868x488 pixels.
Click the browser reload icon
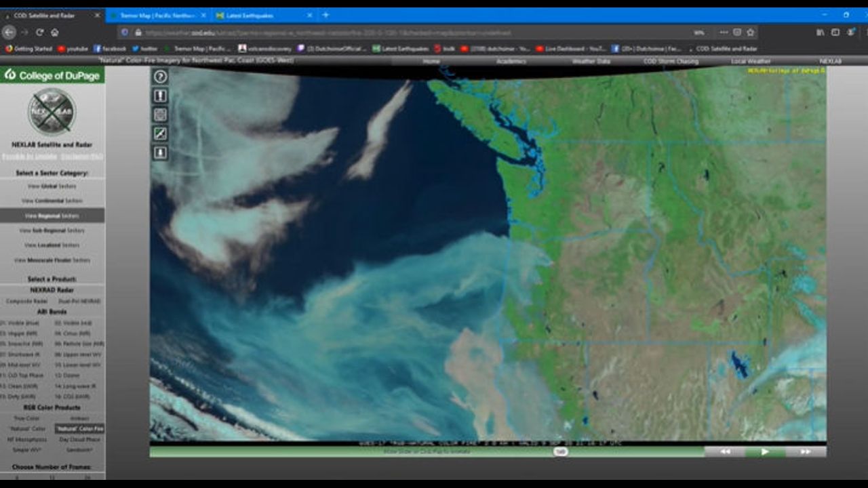[x=40, y=32]
